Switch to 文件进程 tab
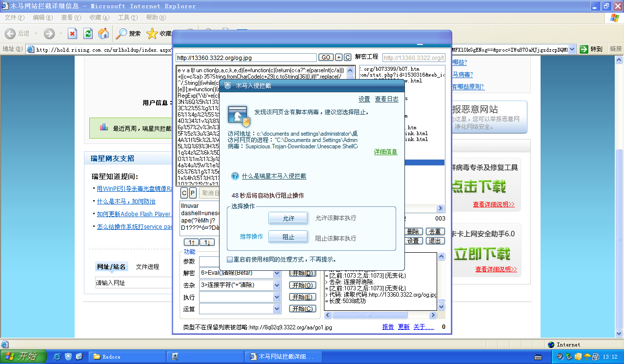This screenshot has width=624, height=364. [x=147, y=267]
